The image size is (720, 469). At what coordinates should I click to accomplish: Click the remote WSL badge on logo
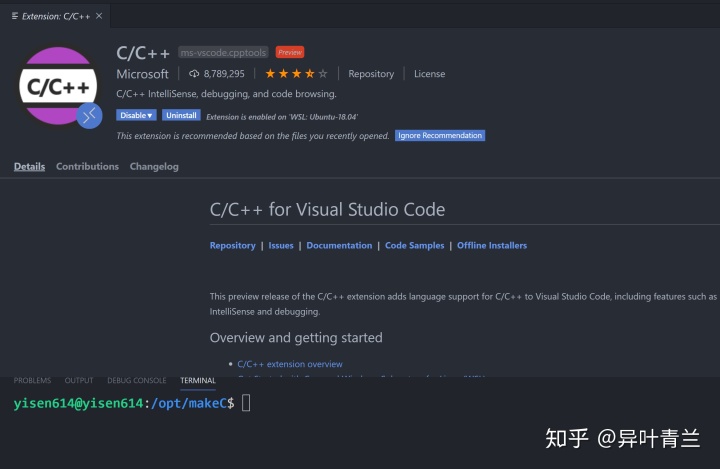[89, 116]
